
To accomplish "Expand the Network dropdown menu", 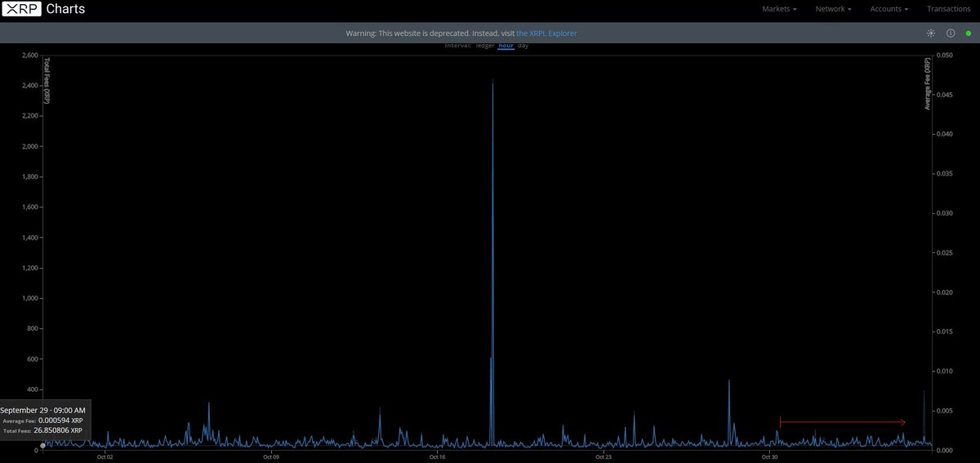I will [x=833, y=9].
